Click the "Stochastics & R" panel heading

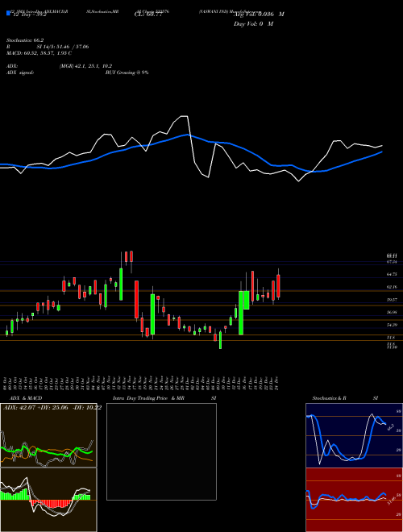329,398
